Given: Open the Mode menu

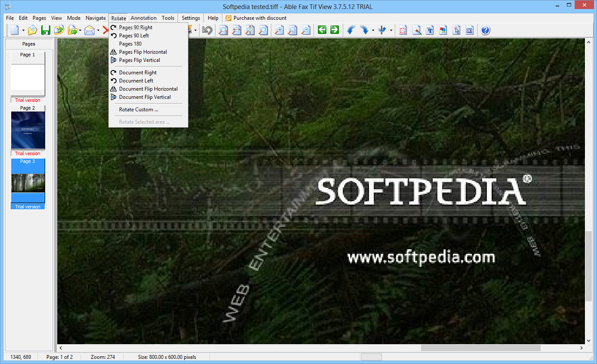Looking at the screenshot, I should pyautogui.click(x=74, y=18).
